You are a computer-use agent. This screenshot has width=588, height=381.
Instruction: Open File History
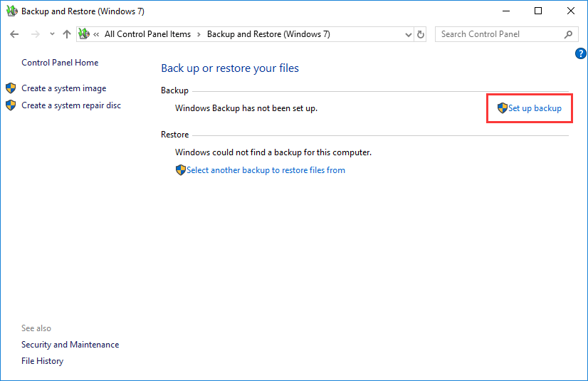click(x=43, y=361)
